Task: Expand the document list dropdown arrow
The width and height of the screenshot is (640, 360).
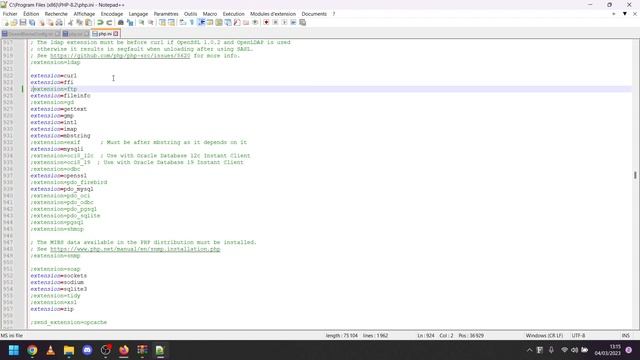Action: pos(624,14)
